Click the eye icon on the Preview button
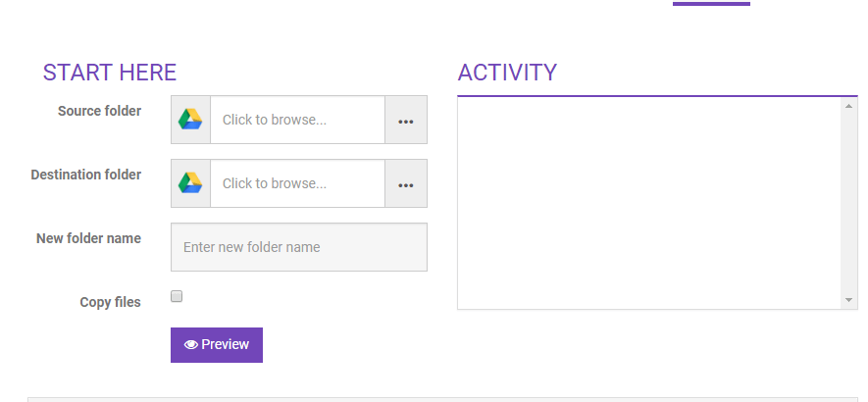The height and width of the screenshot is (402, 868). pyautogui.click(x=191, y=345)
